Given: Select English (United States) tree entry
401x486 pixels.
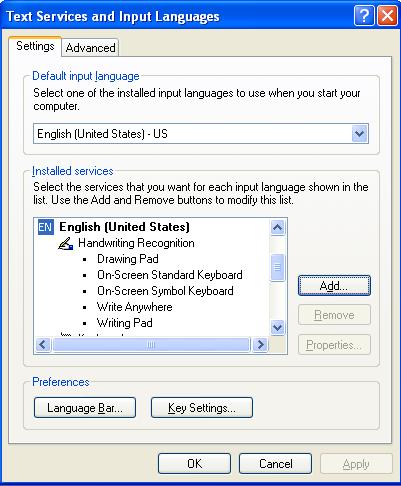Looking at the screenshot, I should (124, 227).
